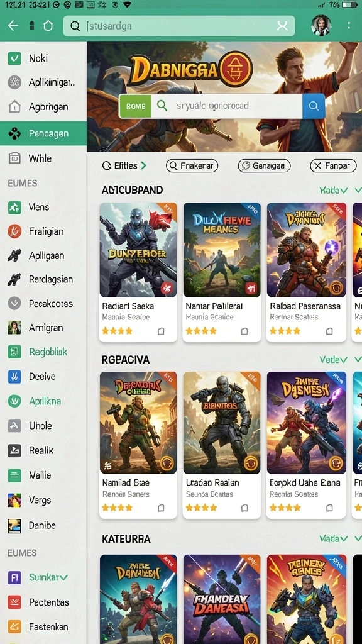
Task: Expand the Pecakcores chevron item
Action: coord(14,304)
